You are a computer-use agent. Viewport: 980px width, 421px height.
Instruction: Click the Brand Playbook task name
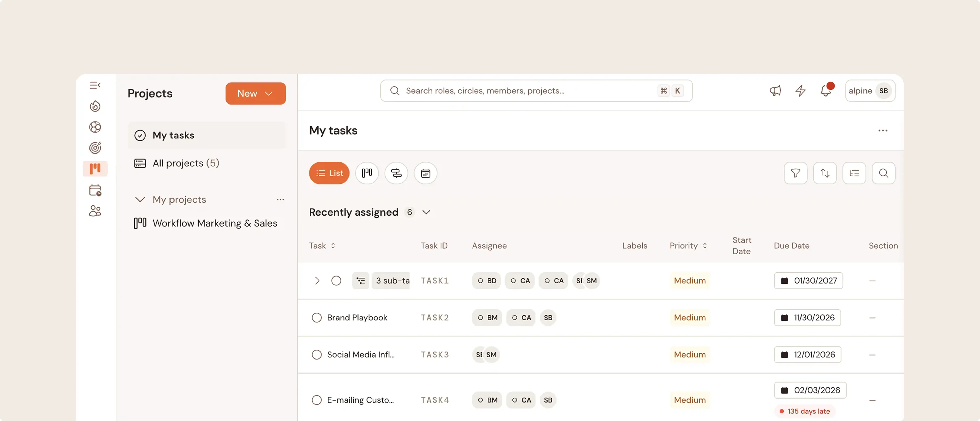(x=357, y=318)
